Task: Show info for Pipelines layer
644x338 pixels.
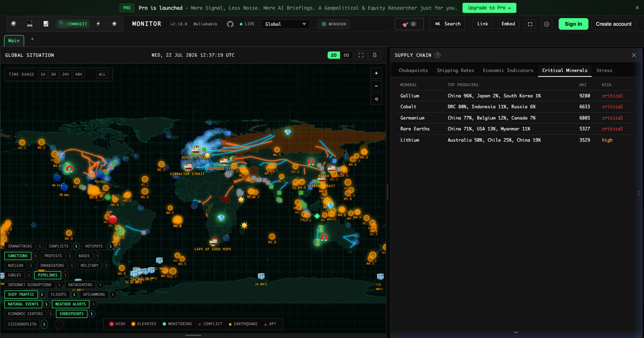Action: tap(65, 275)
